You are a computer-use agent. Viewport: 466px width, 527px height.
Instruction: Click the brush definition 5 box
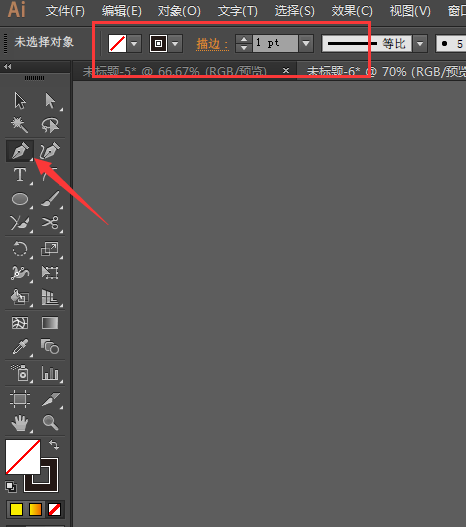(451, 44)
